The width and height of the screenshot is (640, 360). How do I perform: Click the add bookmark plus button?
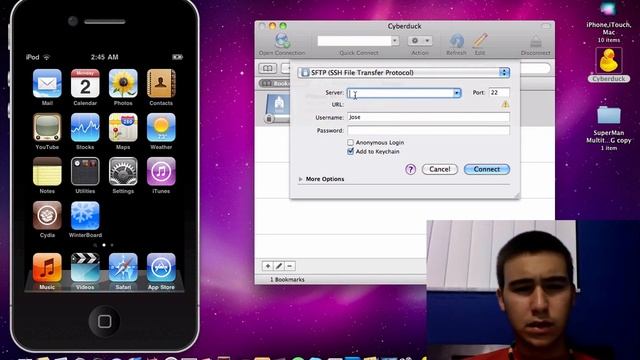click(267, 266)
